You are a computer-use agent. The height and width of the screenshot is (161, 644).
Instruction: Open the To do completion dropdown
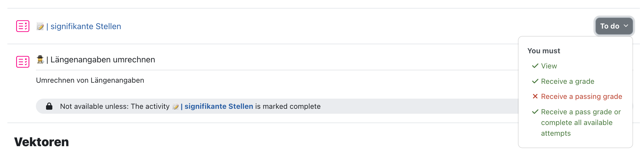[x=614, y=26]
